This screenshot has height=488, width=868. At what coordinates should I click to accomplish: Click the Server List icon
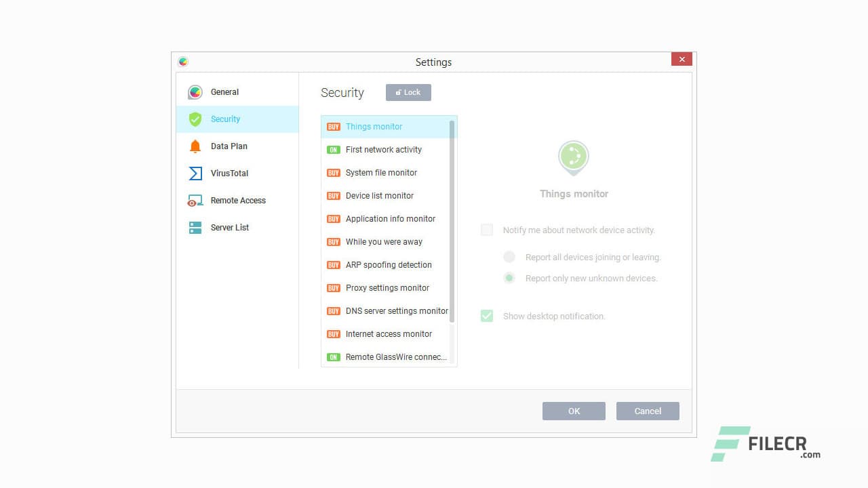[195, 227]
